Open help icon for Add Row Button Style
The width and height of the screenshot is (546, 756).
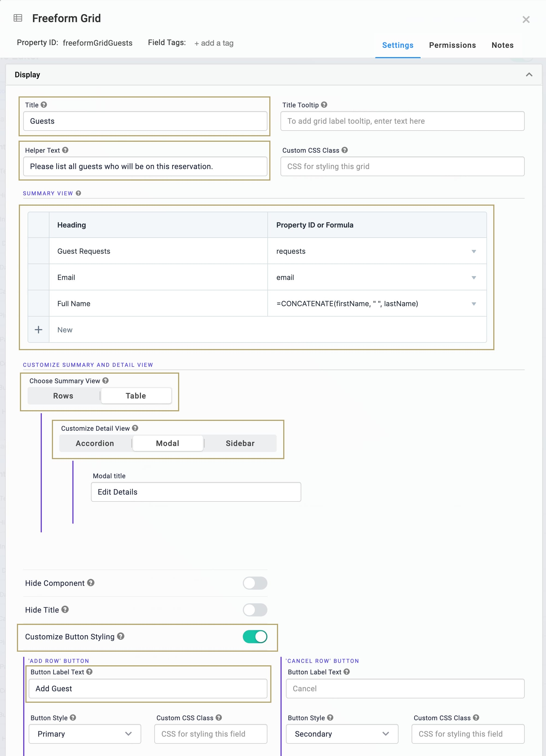click(x=73, y=718)
